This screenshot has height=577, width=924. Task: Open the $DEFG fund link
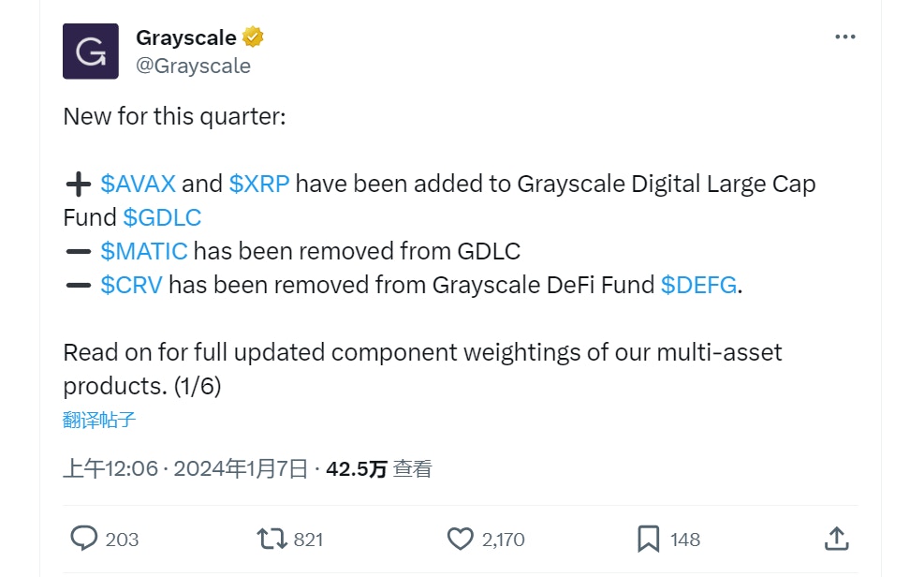pos(697,285)
